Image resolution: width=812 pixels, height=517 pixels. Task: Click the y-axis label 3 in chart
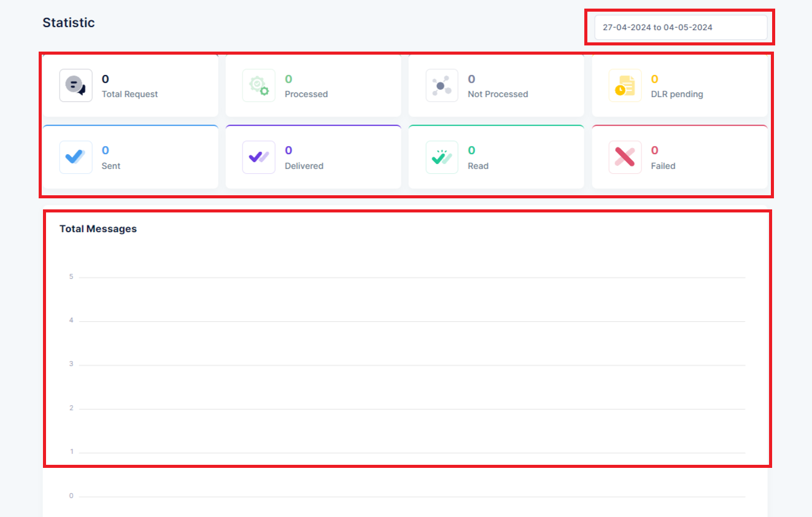pyautogui.click(x=71, y=364)
